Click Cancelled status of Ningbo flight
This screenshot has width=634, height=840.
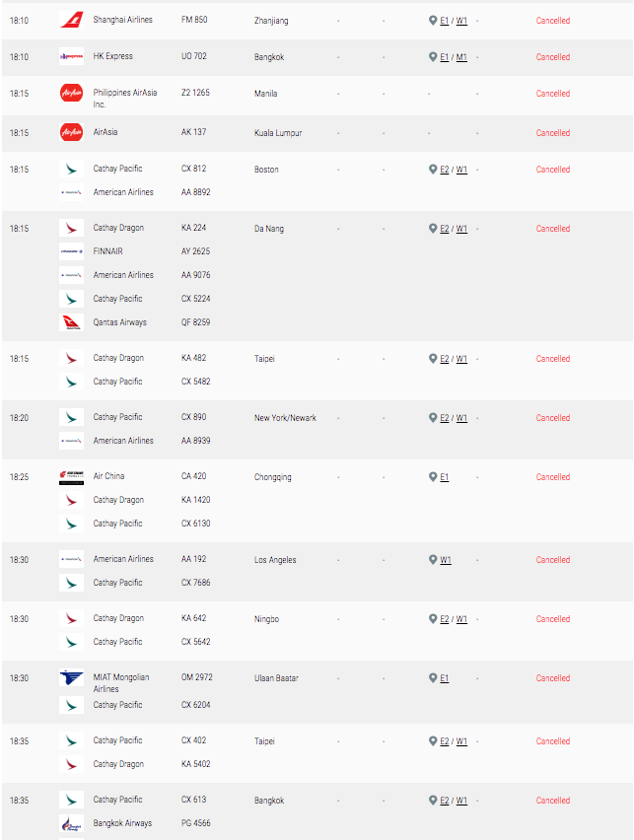(553, 619)
